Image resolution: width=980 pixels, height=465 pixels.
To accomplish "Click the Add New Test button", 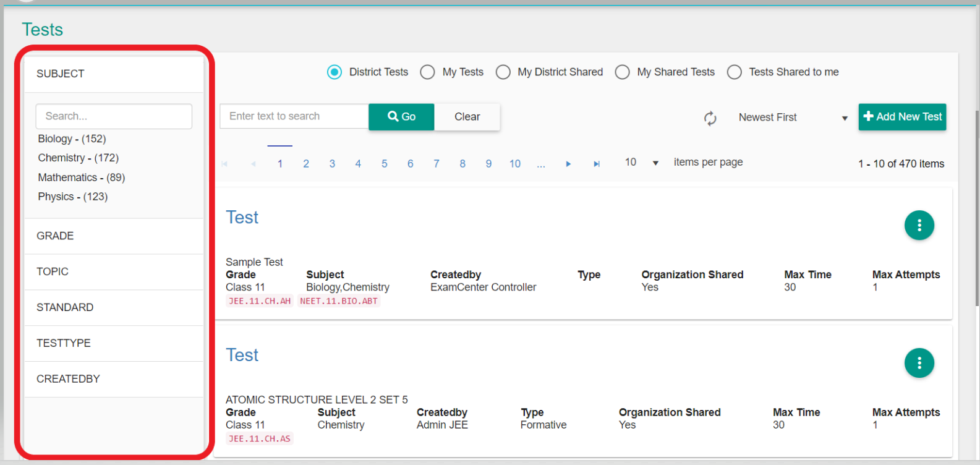I will pos(902,117).
